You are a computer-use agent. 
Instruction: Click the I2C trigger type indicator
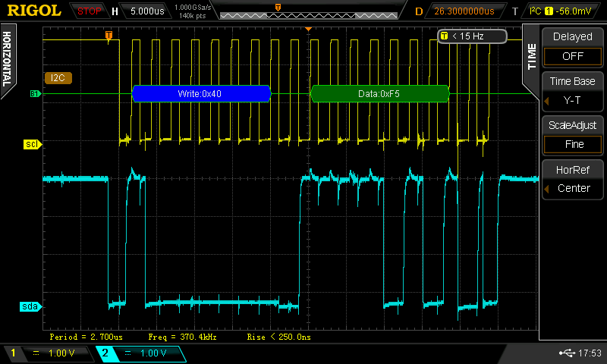(536, 11)
